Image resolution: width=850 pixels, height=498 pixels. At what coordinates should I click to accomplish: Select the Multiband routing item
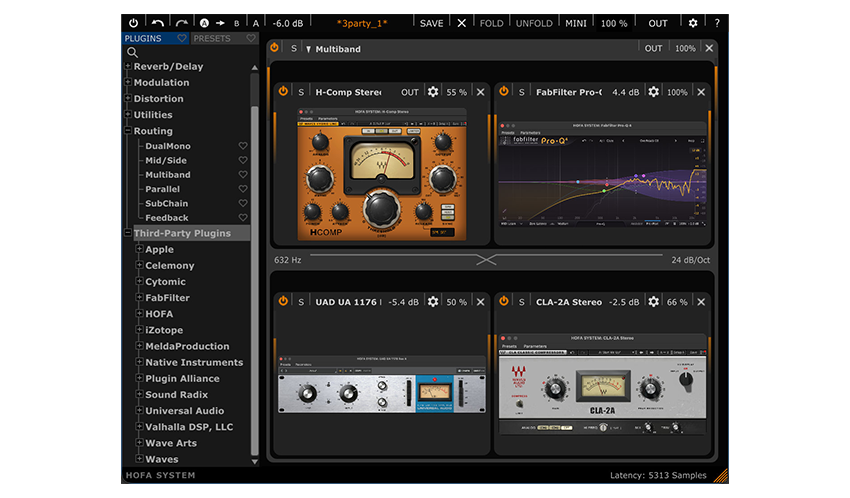[168, 174]
